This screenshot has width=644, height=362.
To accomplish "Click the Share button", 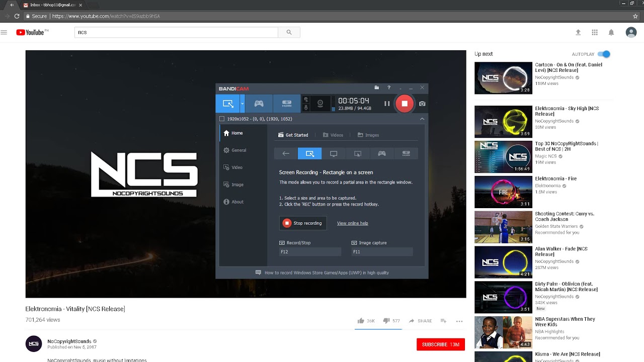I will 420,321.
